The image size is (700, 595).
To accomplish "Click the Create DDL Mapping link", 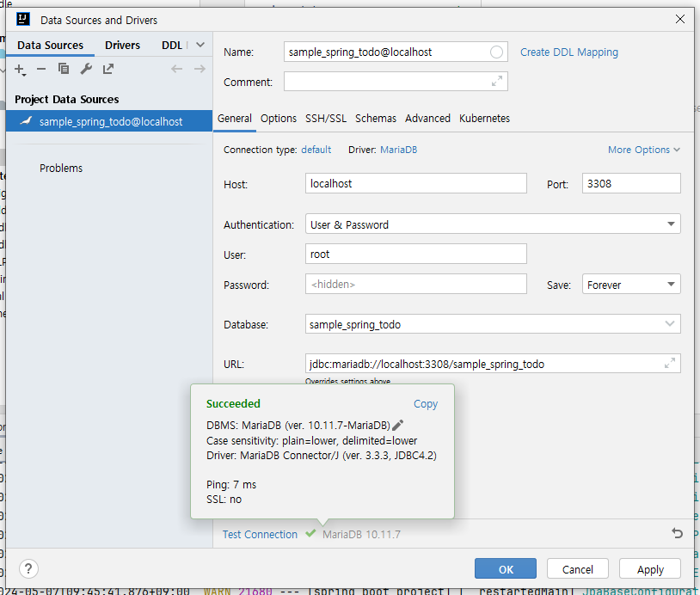I will tap(569, 52).
